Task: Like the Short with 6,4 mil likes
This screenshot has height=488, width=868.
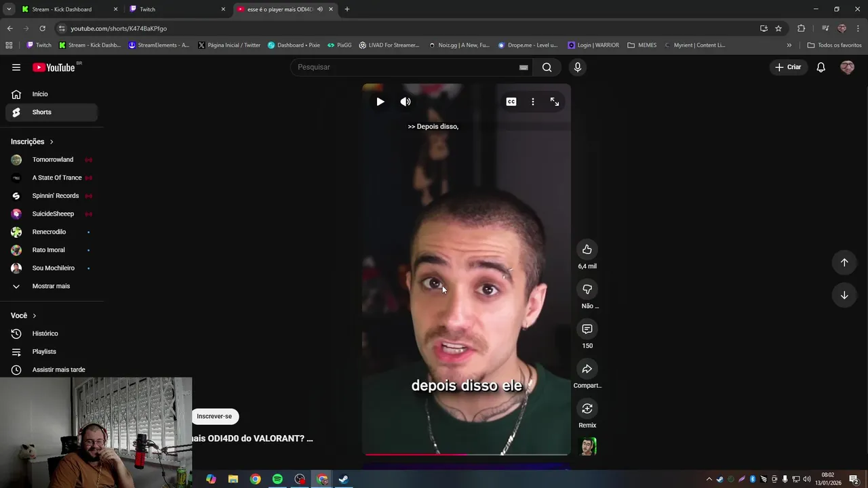Action: [587, 249]
